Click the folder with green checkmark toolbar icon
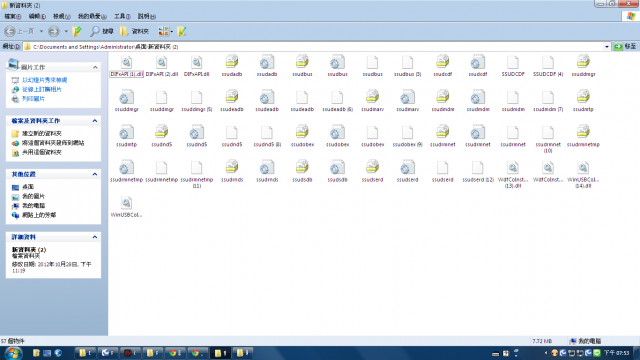Image resolution: width=640 pixels, height=360 pixels. coord(182,31)
